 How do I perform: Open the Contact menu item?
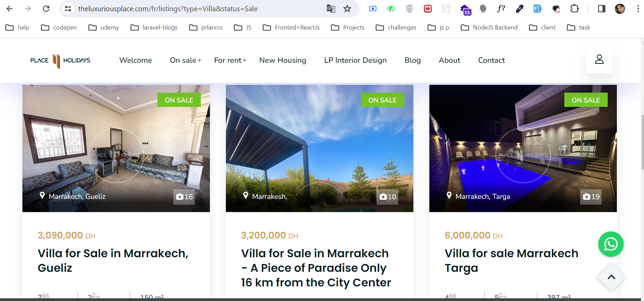click(x=491, y=60)
